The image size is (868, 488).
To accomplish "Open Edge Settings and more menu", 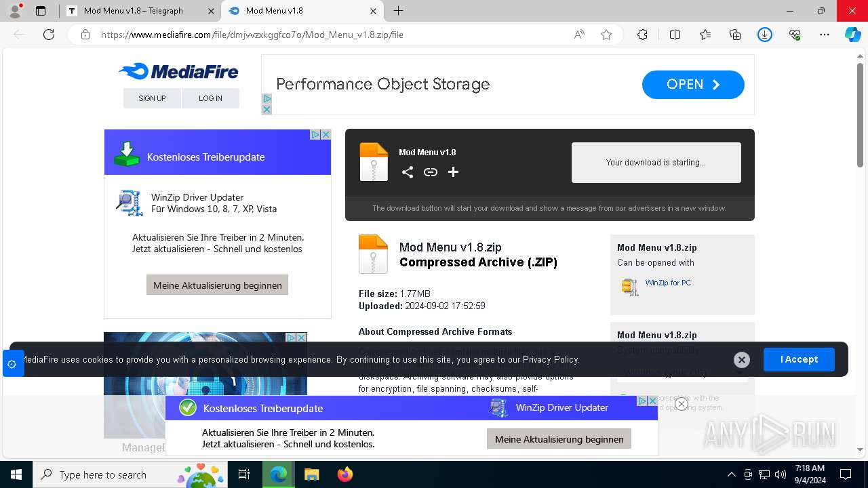I will coord(825,35).
